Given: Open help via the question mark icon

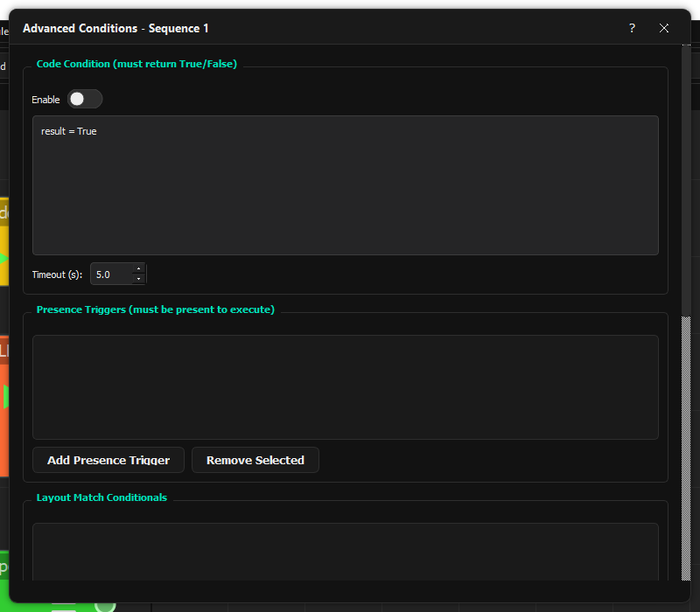Looking at the screenshot, I should 632,28.
